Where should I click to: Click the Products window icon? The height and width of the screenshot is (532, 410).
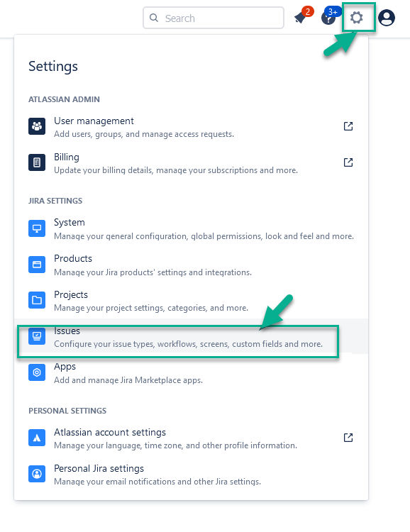37,265
